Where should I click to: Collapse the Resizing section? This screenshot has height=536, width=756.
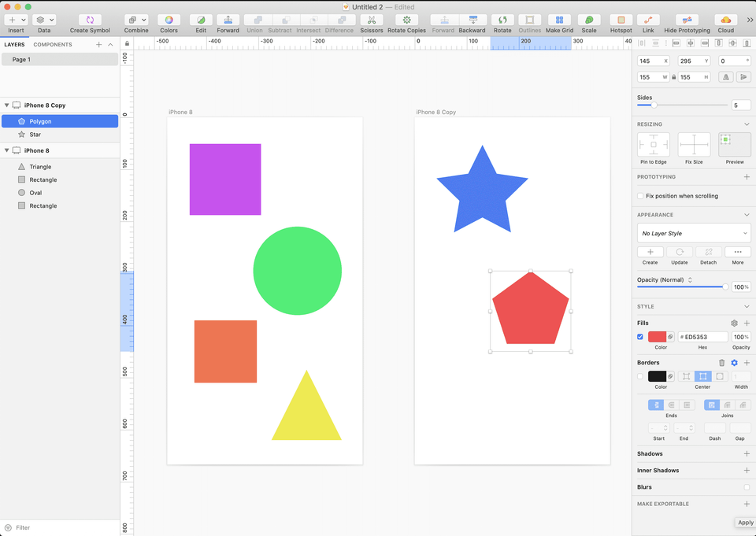pyautogui.click(x=747, y=124)
